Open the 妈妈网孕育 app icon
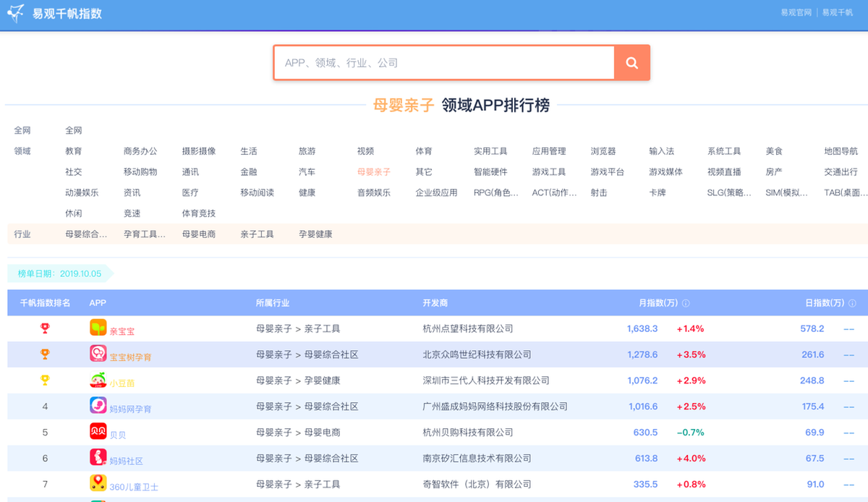 tap(98, 406)
